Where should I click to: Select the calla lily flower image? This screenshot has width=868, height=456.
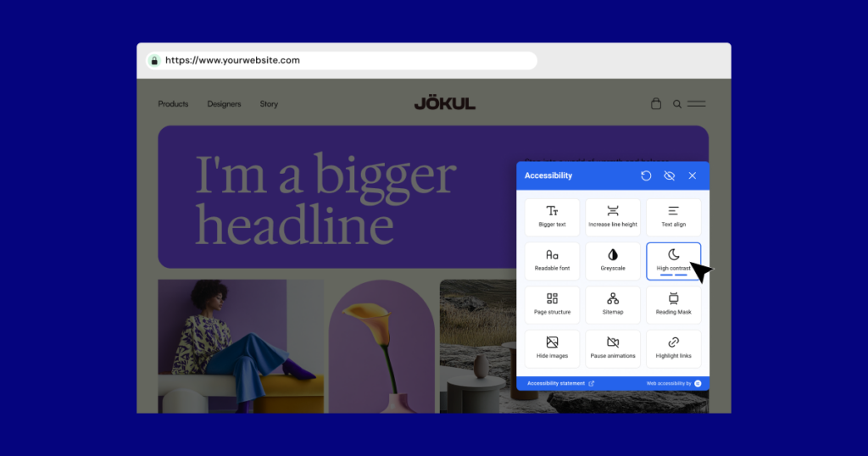tap(381, 347)
